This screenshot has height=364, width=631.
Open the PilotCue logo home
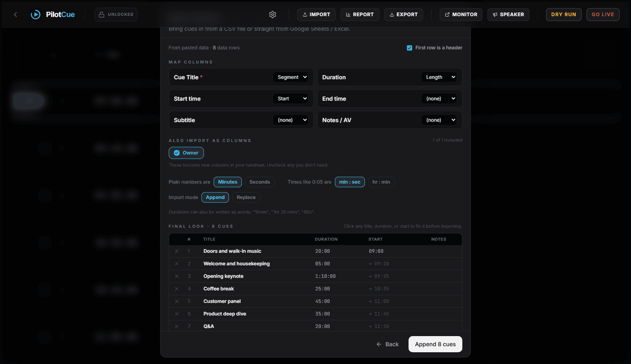click(53, 15)
